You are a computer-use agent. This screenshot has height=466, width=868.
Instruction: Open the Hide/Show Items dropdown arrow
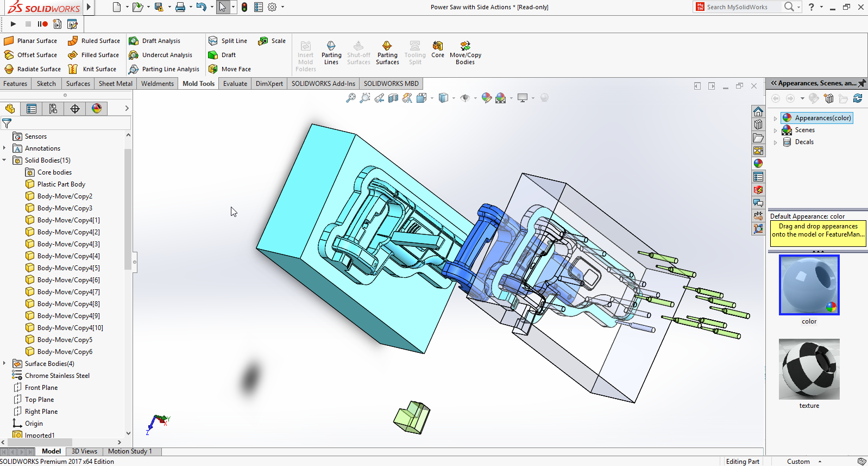coord(475,98)
